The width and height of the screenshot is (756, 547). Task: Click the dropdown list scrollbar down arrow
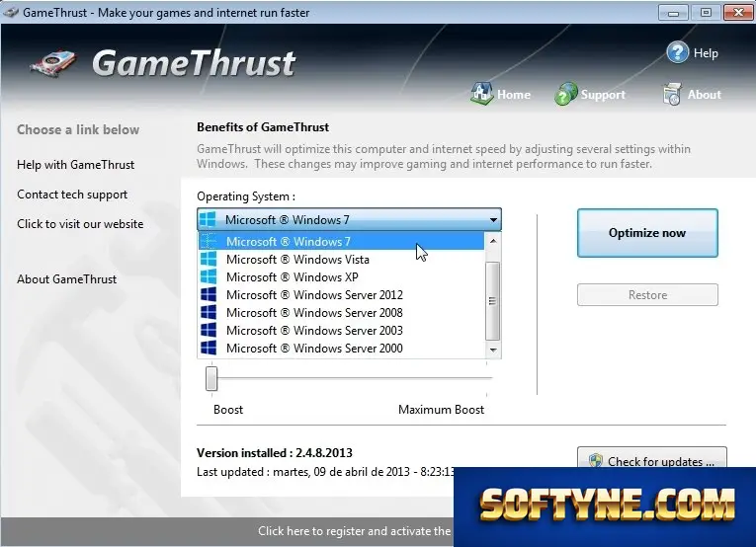tap(493, 351)
